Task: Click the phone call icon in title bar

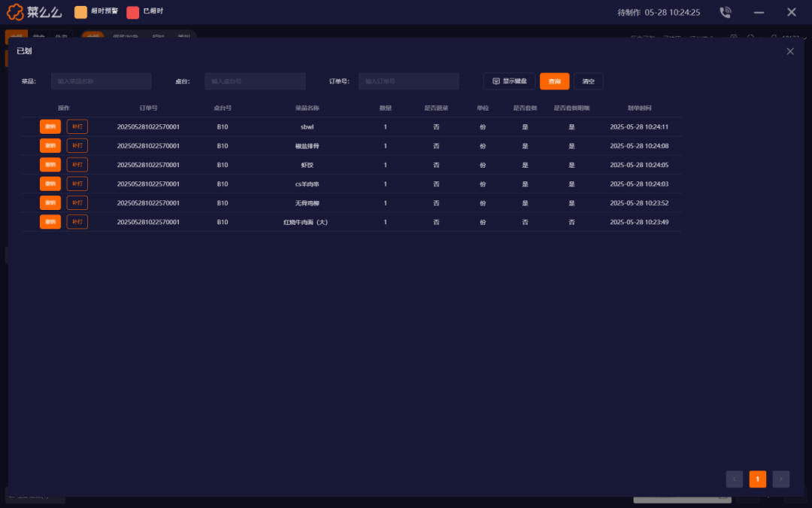Action: (725, 12)
